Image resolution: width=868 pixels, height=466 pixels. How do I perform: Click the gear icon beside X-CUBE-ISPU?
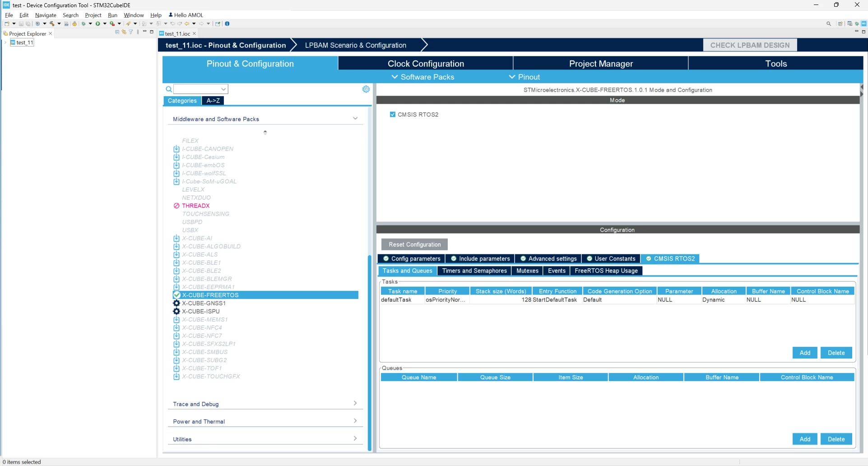(x=176, y=312)
